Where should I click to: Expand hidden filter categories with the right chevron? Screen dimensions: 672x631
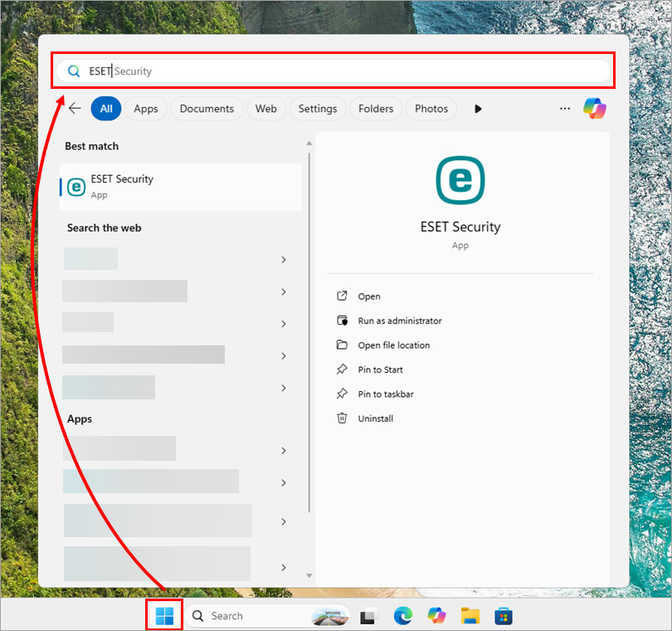click(477, 108)
